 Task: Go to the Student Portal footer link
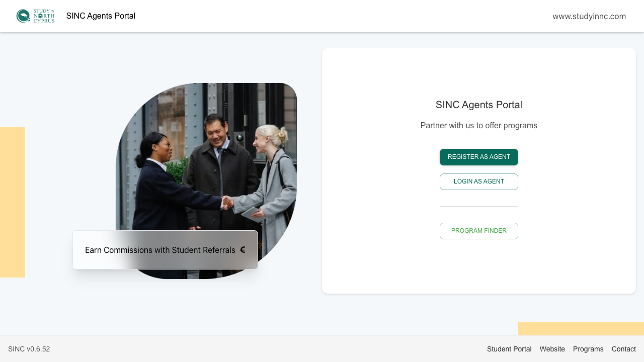coord(509,349)
